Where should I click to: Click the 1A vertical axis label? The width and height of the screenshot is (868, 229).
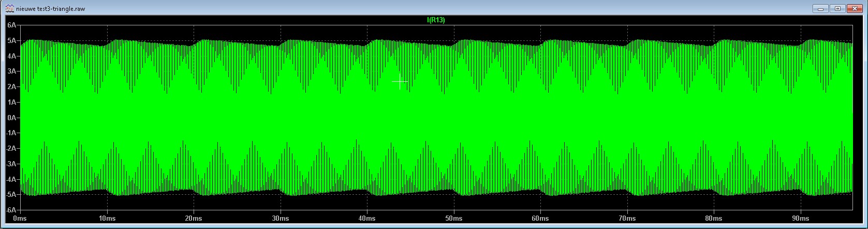(x=12, y=103)
